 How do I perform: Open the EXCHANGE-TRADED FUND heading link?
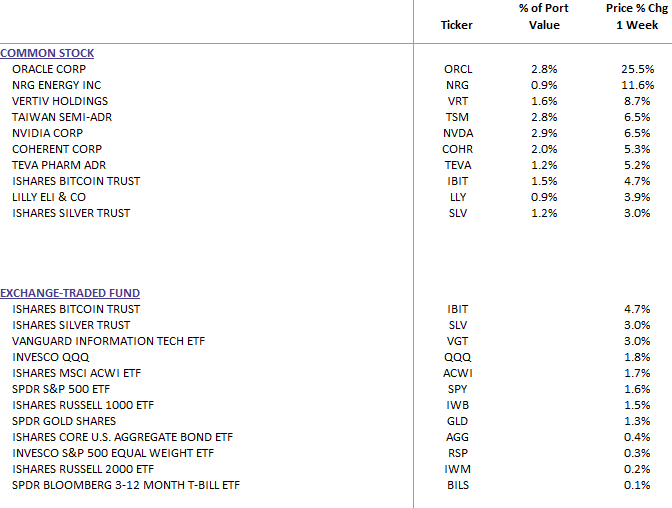coord(70,293)
